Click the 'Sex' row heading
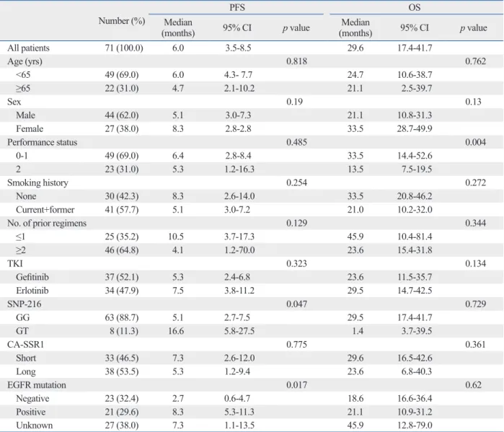 pos(14,102)
